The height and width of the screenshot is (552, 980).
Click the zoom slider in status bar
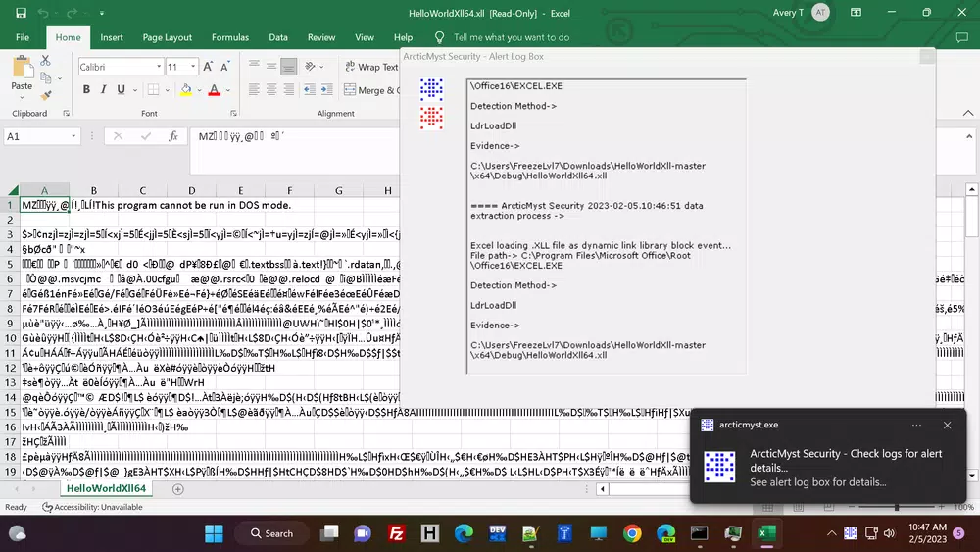[897, 507]
